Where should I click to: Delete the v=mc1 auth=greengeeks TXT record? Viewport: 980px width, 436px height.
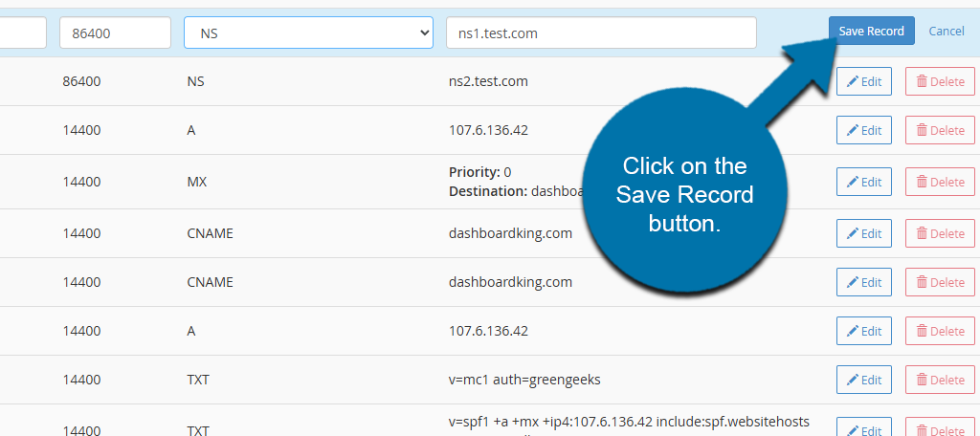tap(940, 380)
